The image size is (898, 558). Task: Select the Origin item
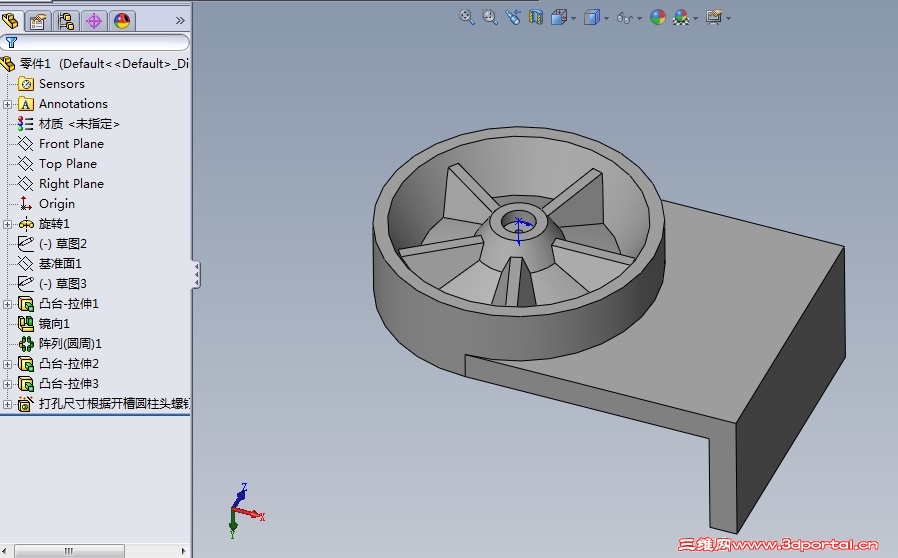(57, 204)
